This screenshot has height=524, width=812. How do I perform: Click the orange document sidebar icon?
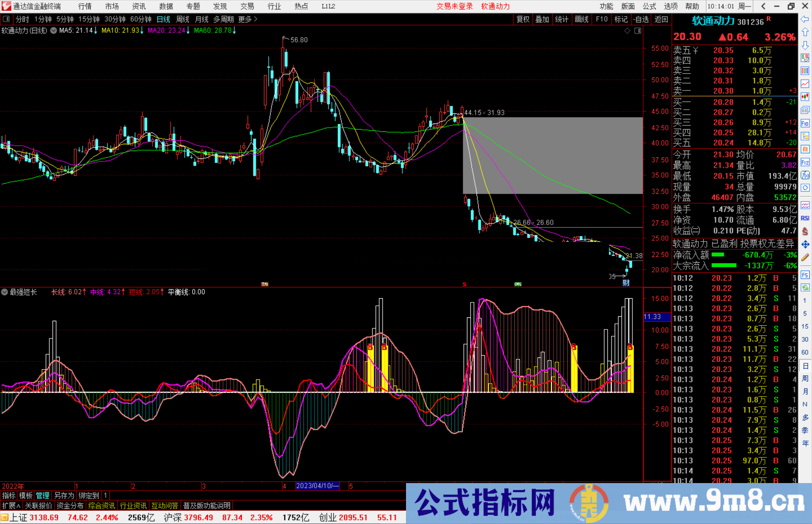[805, 149]
